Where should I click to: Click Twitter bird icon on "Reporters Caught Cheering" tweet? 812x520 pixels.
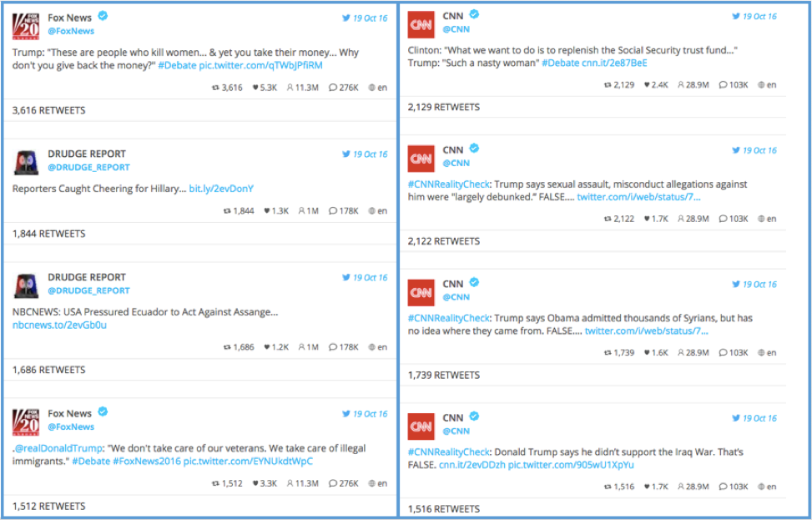(x=346, y=154)
